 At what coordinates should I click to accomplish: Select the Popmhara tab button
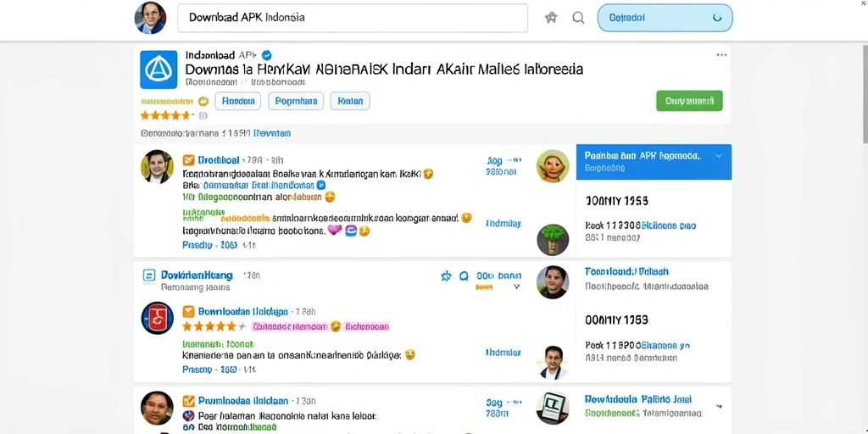coord(296,101)
